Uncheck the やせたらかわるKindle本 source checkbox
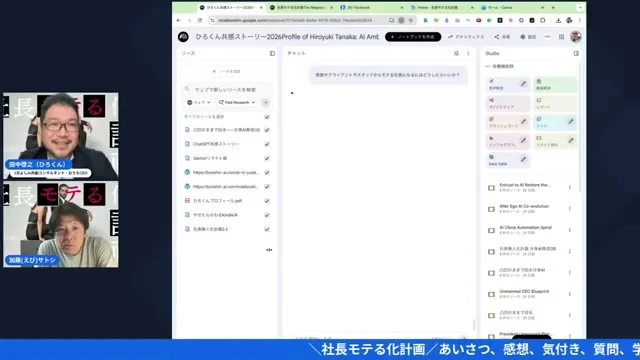 click(267, 215)
